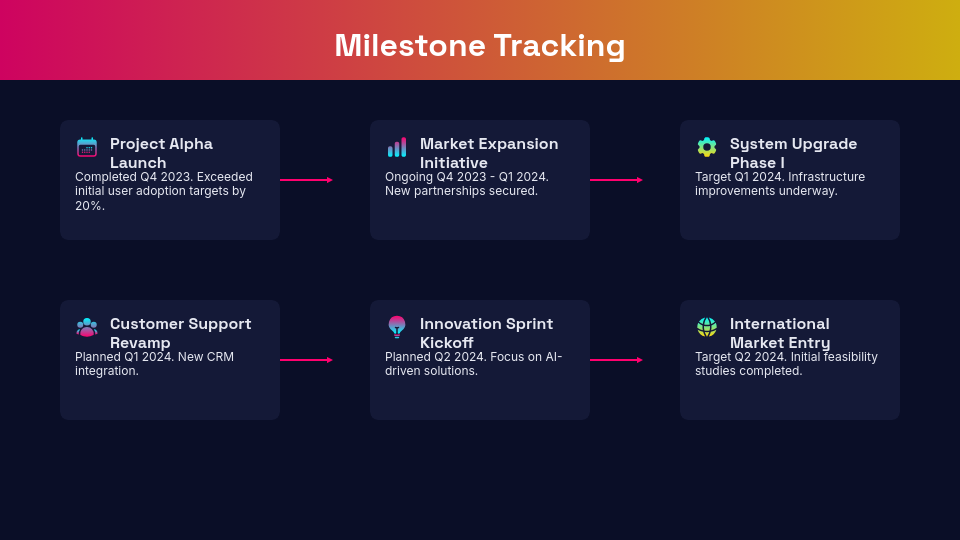Click the calendar icon beside Project Alpha Launch
Viewport: 960px width, 540px height.
pyautogui.click(x=87, y=147)
